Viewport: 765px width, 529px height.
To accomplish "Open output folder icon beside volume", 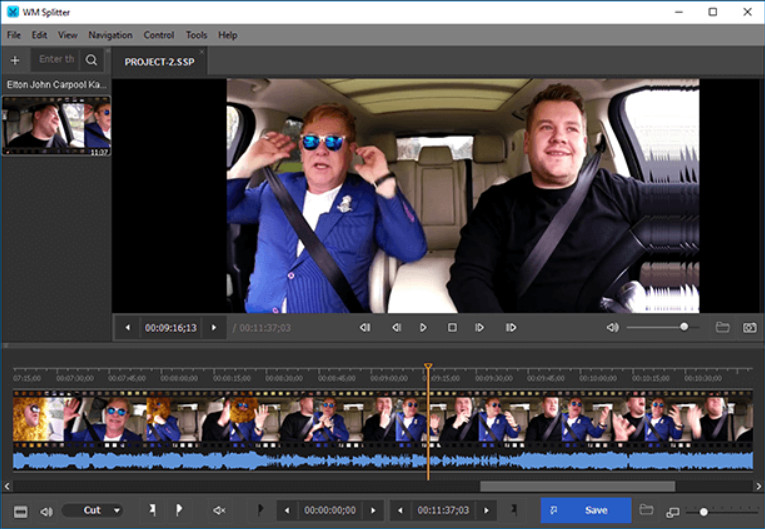I will [723, 327].
